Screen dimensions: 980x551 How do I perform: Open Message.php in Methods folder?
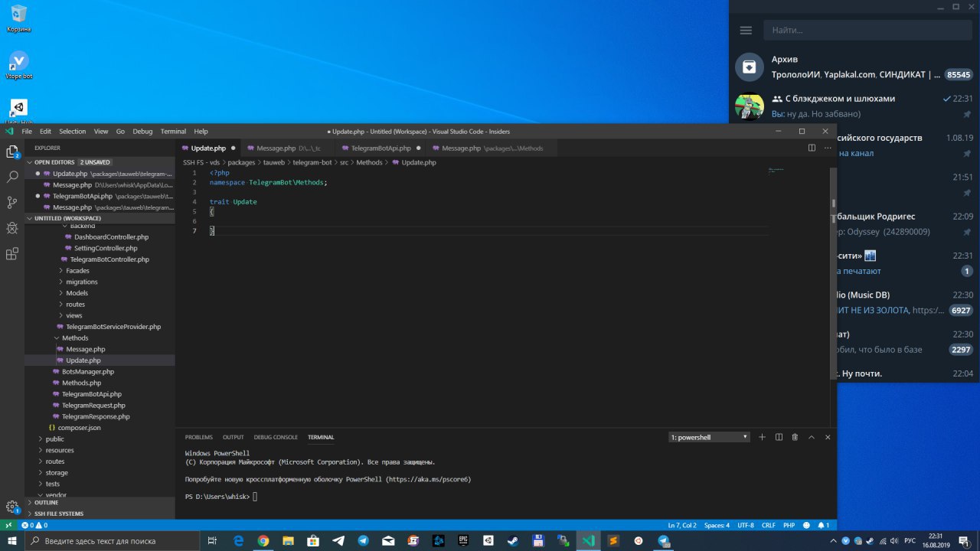pos(86,349)
